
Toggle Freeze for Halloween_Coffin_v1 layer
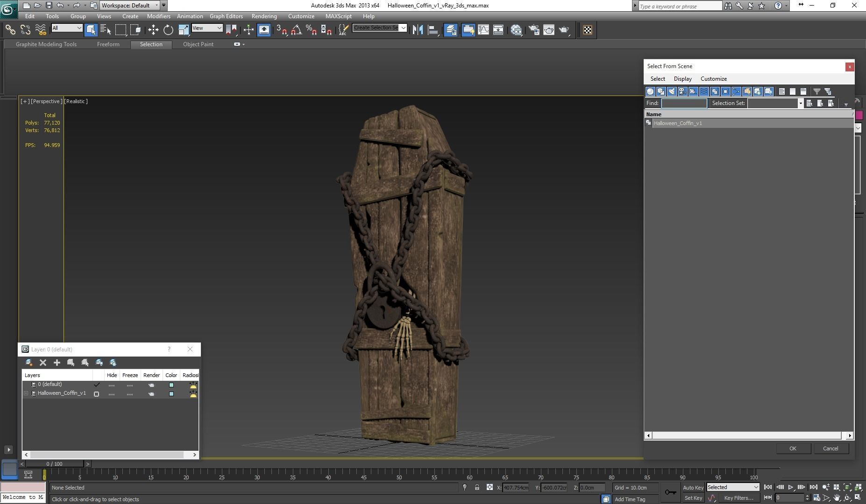click(130, 394)
